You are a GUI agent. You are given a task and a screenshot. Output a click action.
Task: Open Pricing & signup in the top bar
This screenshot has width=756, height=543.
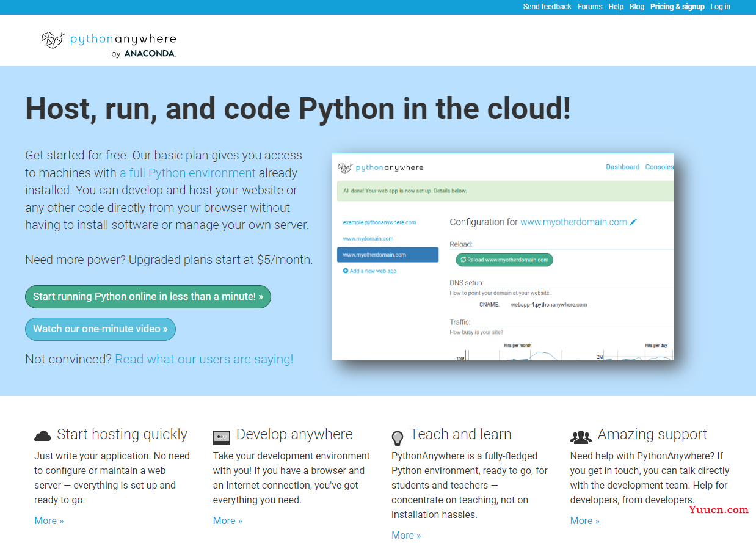point(677,7)
